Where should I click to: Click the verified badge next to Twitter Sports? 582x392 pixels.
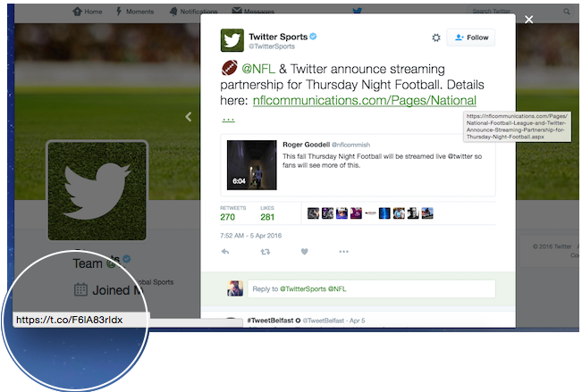(313, 37)
